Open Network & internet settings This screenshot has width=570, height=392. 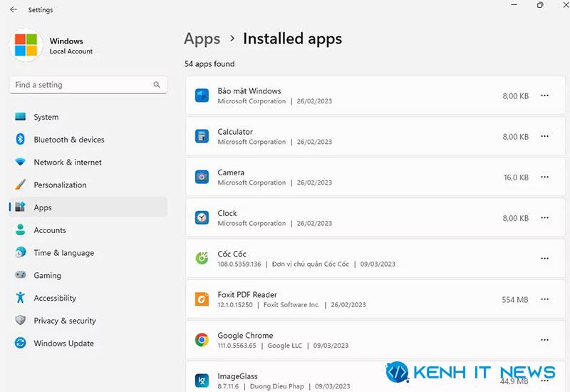(x=88, y=162)
